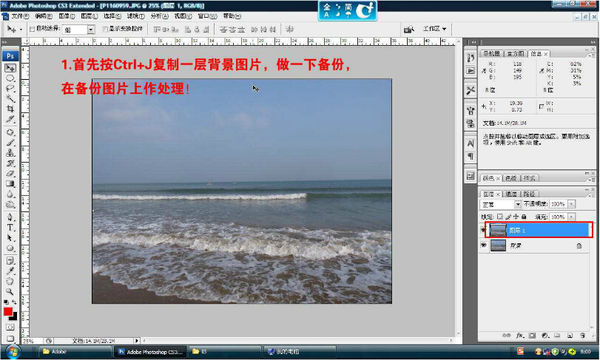Select the History Brush tool
600x360 pixels.
click(10, 163)
